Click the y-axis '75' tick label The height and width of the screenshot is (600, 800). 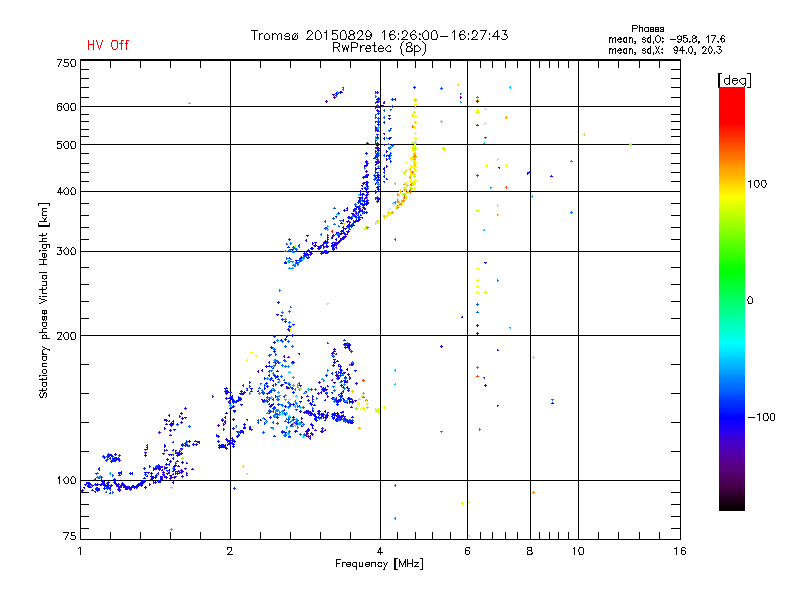[x=70, y=536]
